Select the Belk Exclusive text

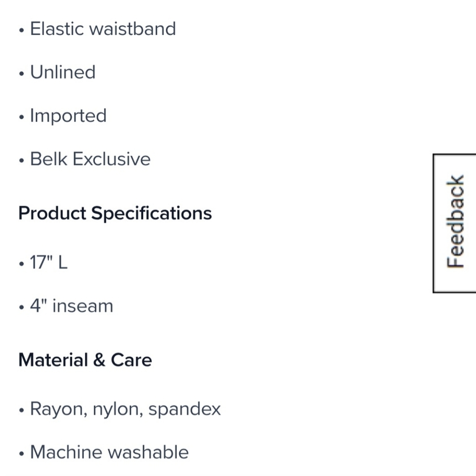(x=90, y=159)
